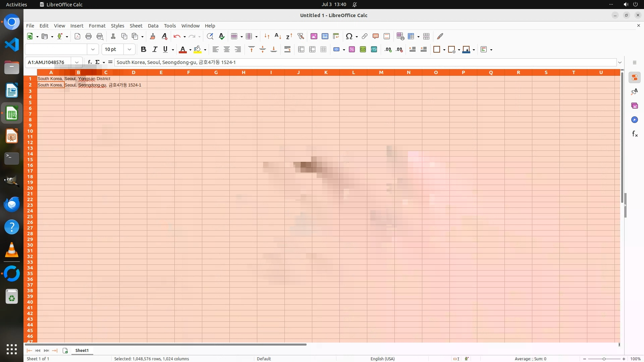Open the Name Box dropdown arrow
The image size is (644, 362).
coord(77,62)
